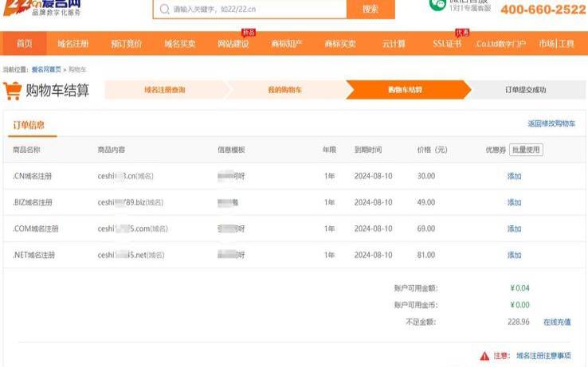Screen dimensions: 588x367
Task: Click the 信息模板 column header
Action: point(231,150)
